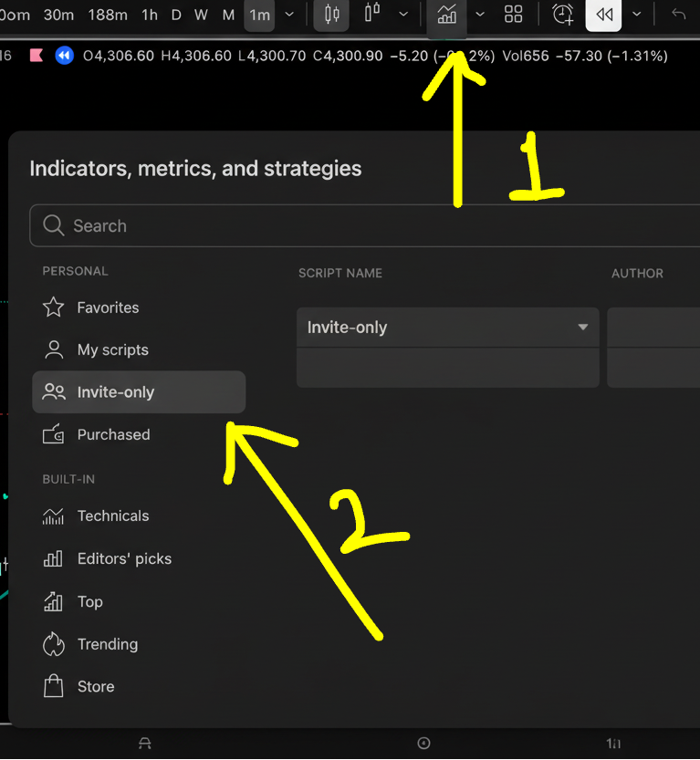Select the candlestick chart style icon
Viewport: 700px width, 760px height.
click(330, 15)
